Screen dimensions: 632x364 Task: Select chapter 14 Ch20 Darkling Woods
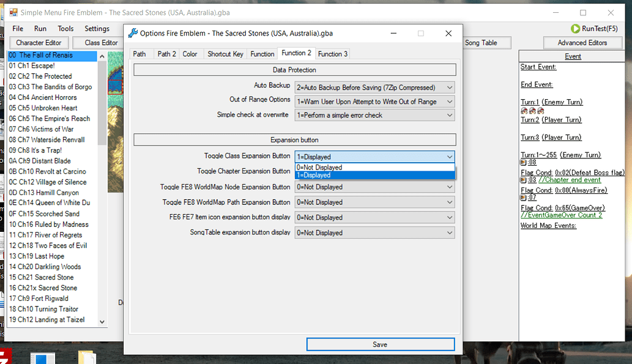pos(44,266)
